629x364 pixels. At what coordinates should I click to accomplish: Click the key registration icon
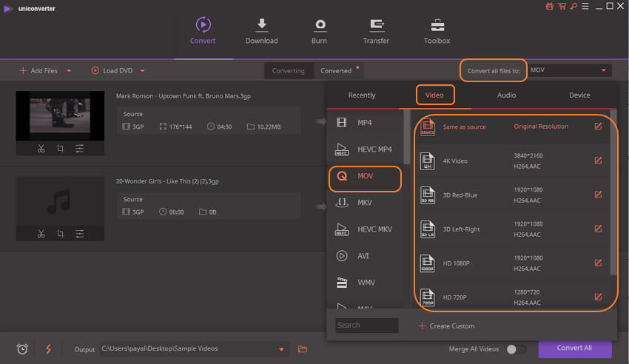click(573, 6)
